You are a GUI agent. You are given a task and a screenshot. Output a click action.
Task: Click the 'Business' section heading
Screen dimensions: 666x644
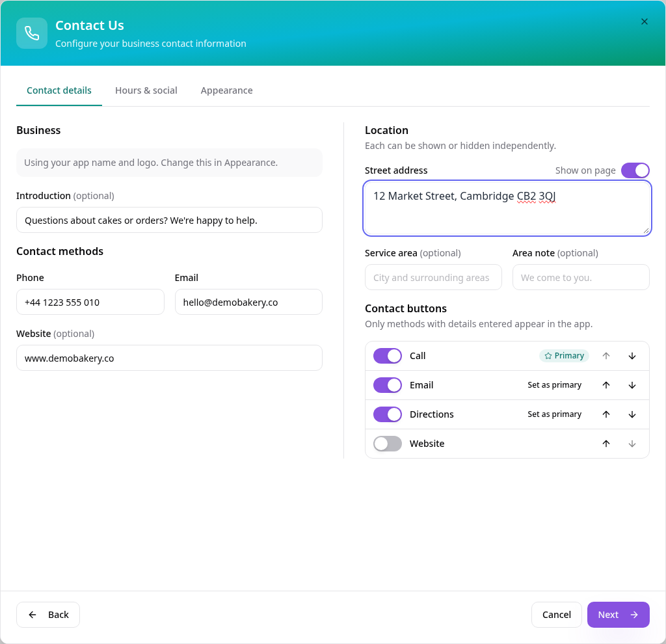pyautogui.click(x=38, y=130)
